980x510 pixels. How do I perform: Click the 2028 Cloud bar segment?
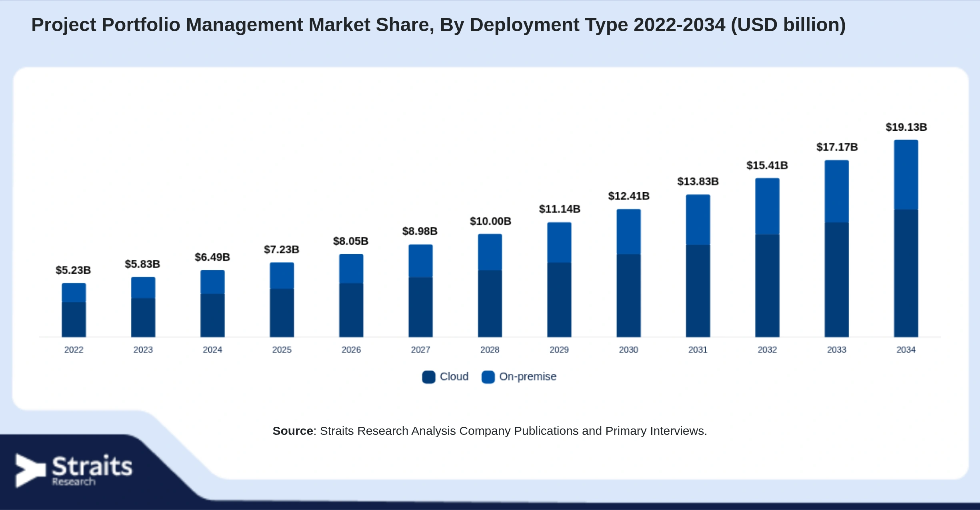pyautogui.click(x=490, y=304)
